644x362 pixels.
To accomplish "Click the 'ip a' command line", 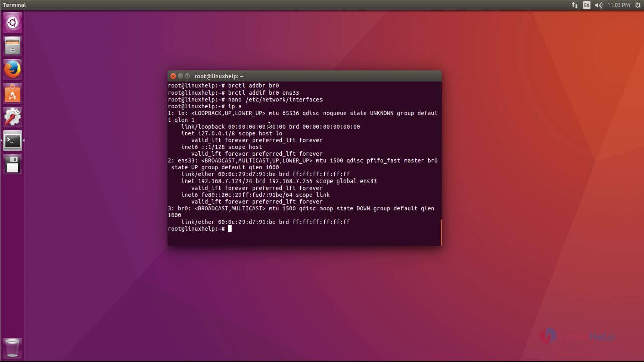I will click(205, 106).
